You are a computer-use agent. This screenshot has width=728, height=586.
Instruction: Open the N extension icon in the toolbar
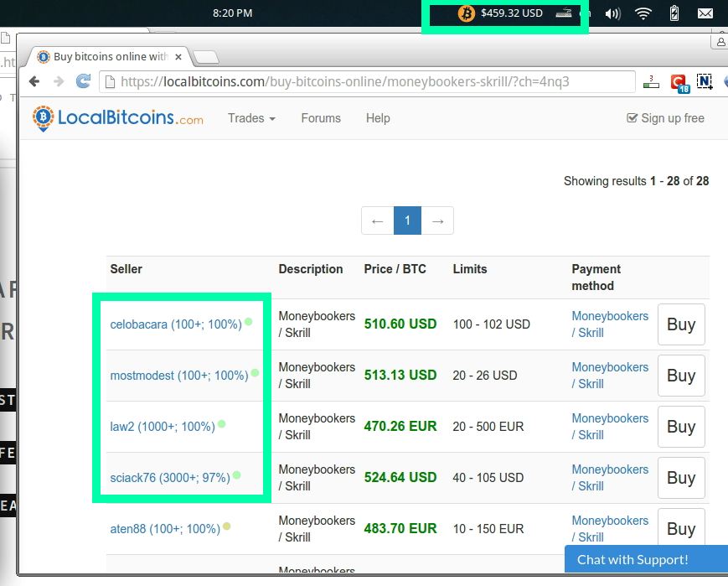click(705, 82)
